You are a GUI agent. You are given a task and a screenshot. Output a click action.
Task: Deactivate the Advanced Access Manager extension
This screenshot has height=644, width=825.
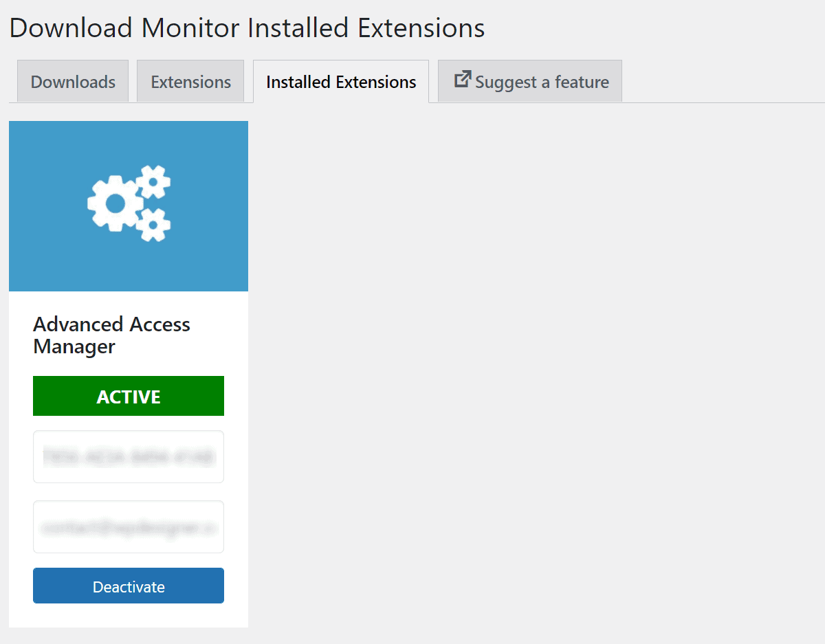point(128,586)
